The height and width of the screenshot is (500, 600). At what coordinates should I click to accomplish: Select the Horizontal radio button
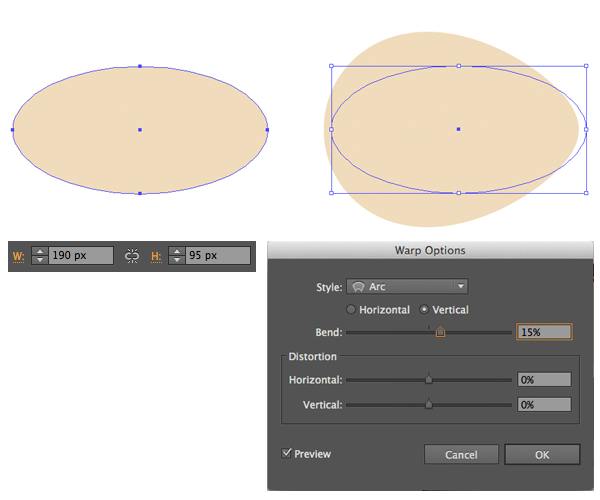click(x=350, y=310)
